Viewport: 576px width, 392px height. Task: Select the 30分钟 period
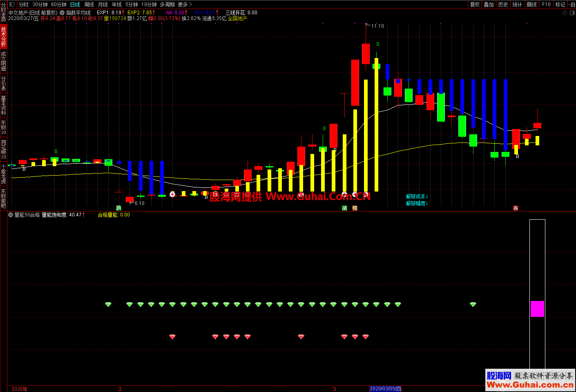[40, 4]
